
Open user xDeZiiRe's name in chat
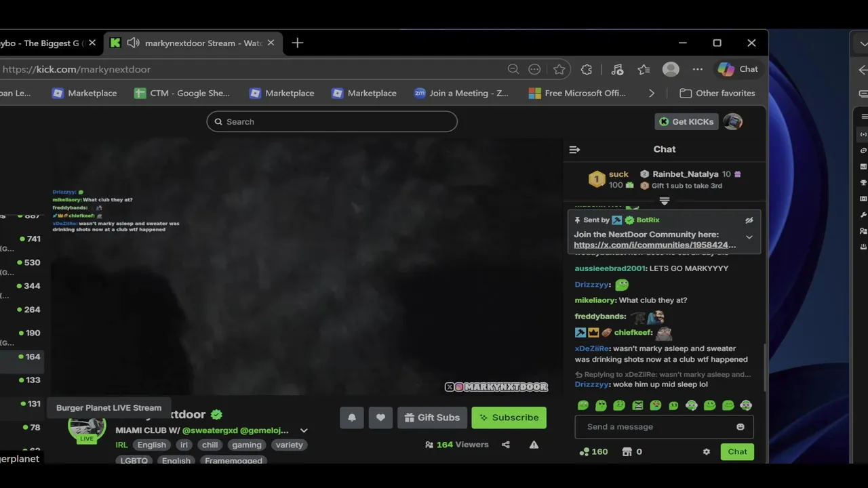click(x=592, y=348)
